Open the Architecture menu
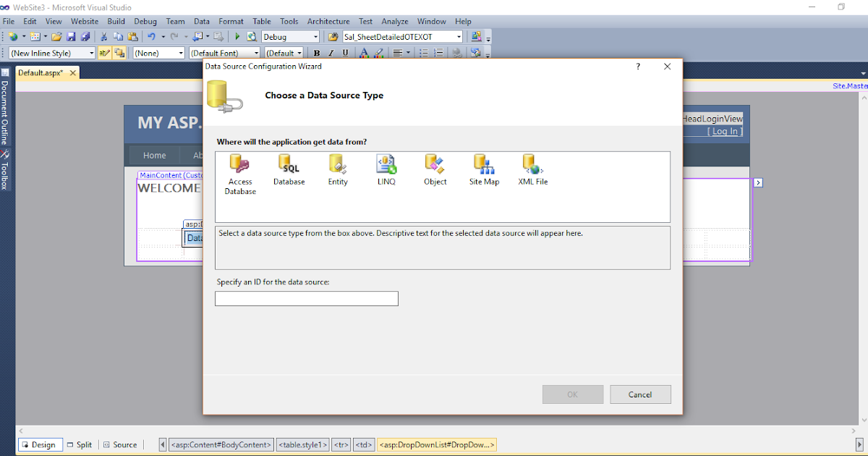 click(328, 21)
